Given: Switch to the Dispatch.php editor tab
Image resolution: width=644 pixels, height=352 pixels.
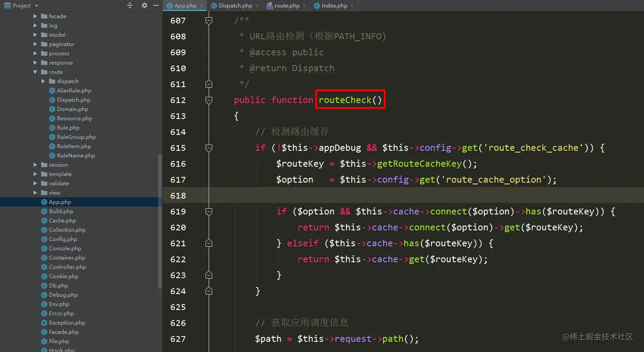Looking at the screenshot, I should (236, 6).
